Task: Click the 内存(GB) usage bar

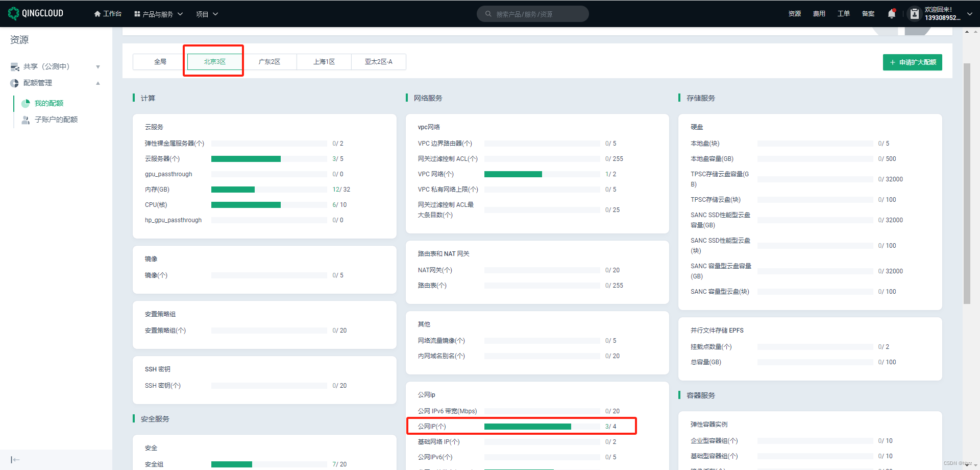Action: pos(269,190)
